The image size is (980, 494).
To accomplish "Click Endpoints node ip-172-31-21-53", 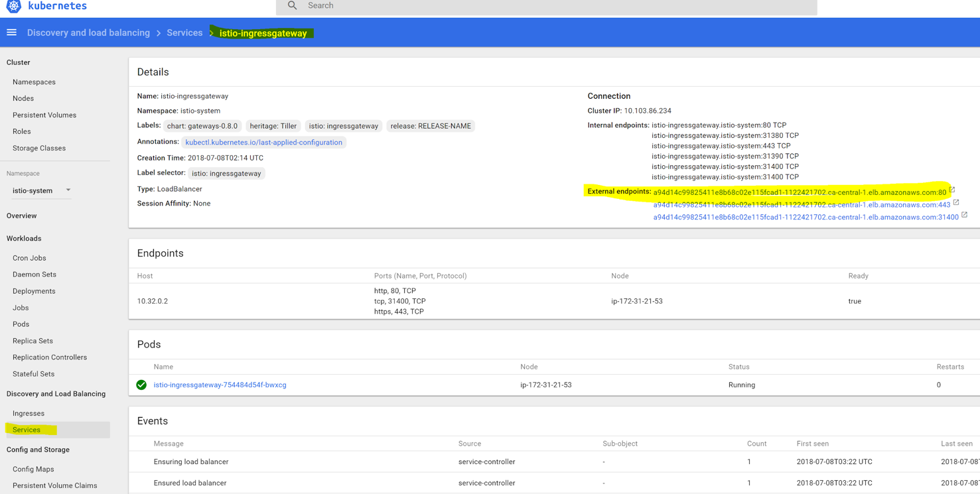I will (x=637, y=301).
